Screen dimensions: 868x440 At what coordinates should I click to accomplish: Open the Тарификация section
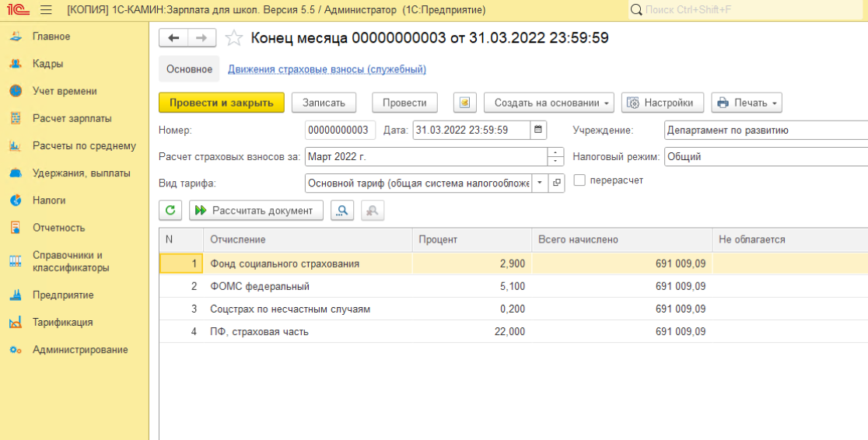(62, 322)
